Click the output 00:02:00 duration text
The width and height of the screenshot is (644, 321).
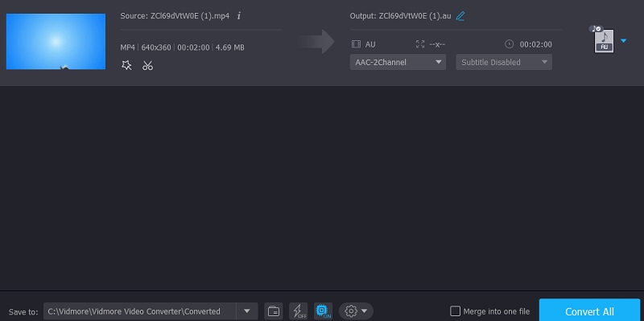536,44
